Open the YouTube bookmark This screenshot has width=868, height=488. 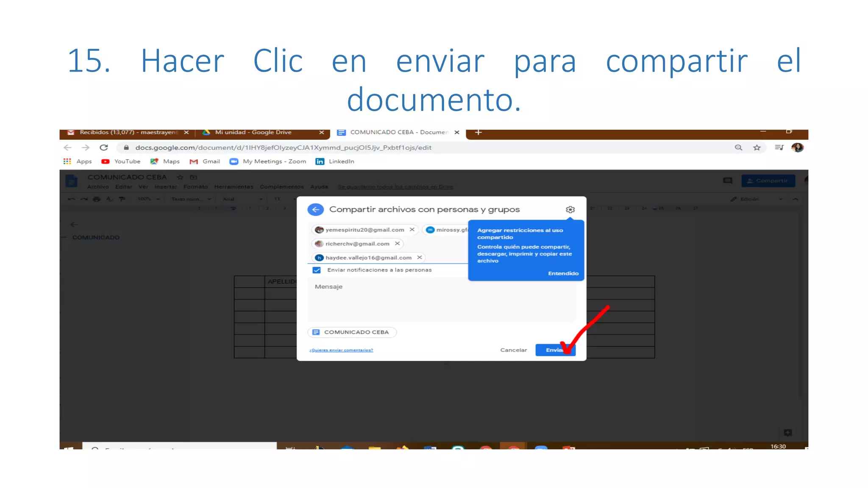click(121, 161)
